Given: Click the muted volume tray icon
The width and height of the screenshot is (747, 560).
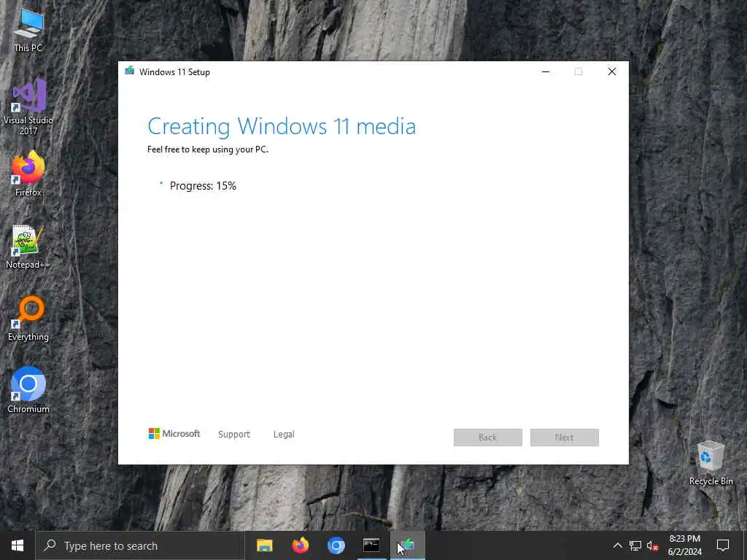Looking at the screenshot, I should pyautogui.click(x=653, y=545).
